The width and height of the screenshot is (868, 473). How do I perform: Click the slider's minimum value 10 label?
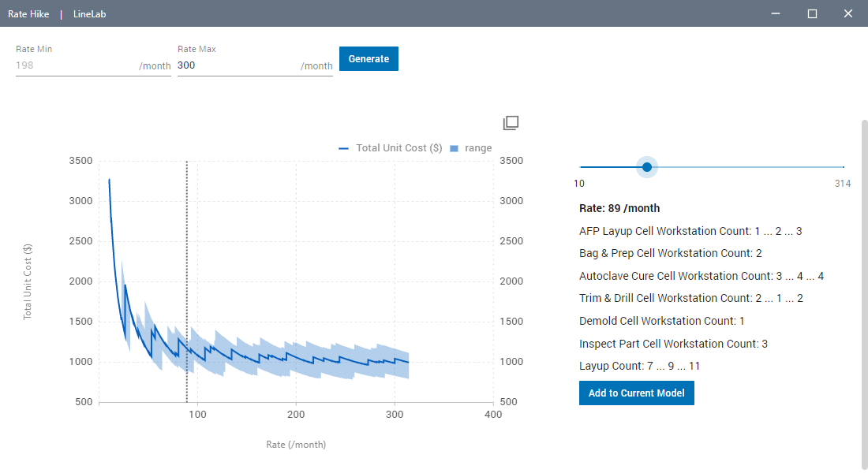pos(579,184)
